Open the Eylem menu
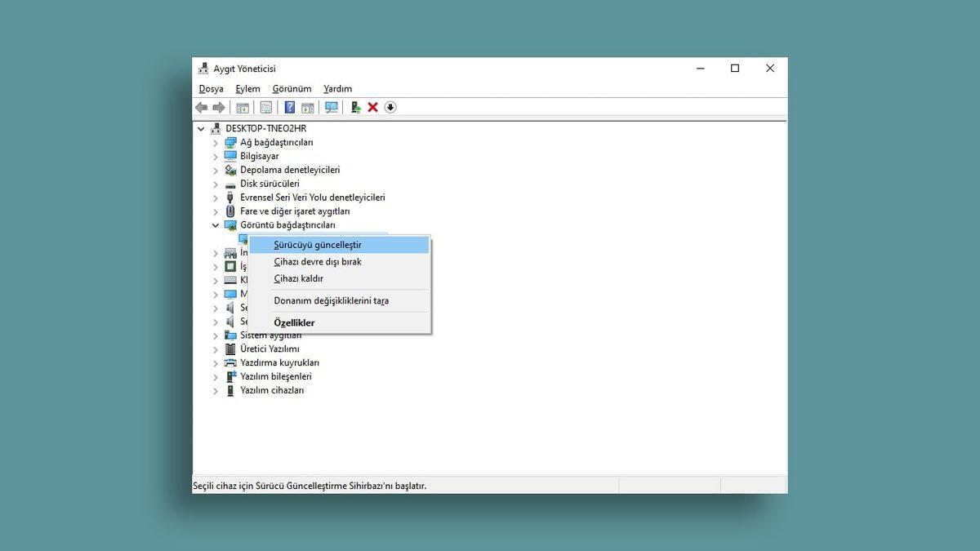Screen dimensions: 980x551 pos(247,88)
